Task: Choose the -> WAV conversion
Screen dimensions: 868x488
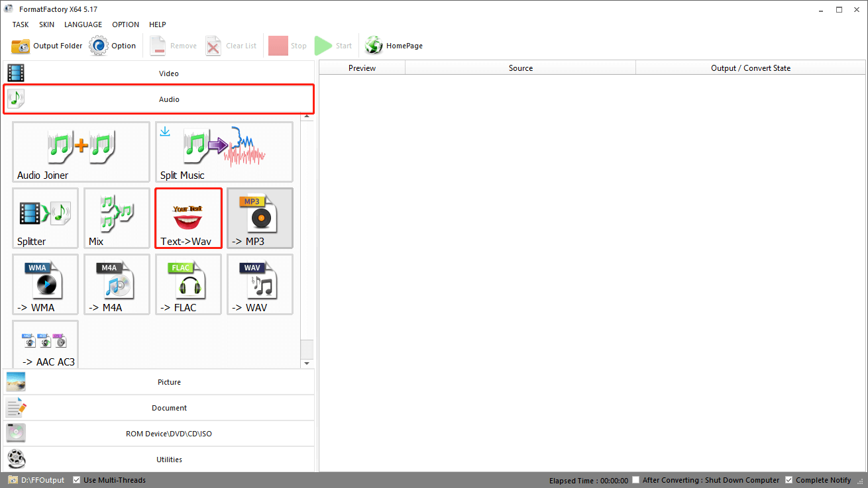Action: [260, 285]
